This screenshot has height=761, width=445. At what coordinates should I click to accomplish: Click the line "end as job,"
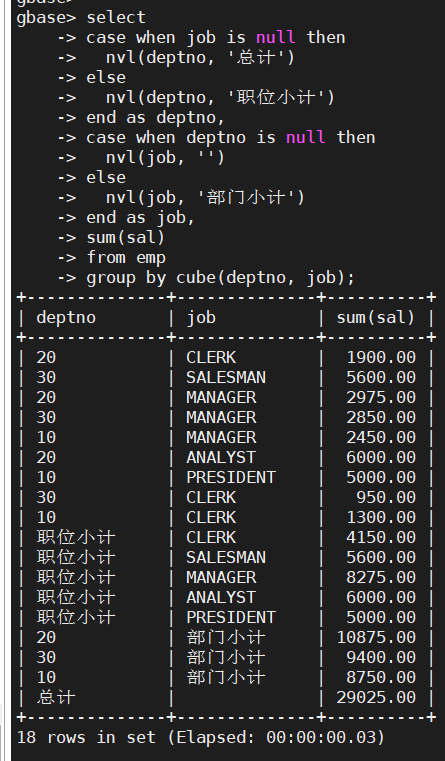click(141, 217)
